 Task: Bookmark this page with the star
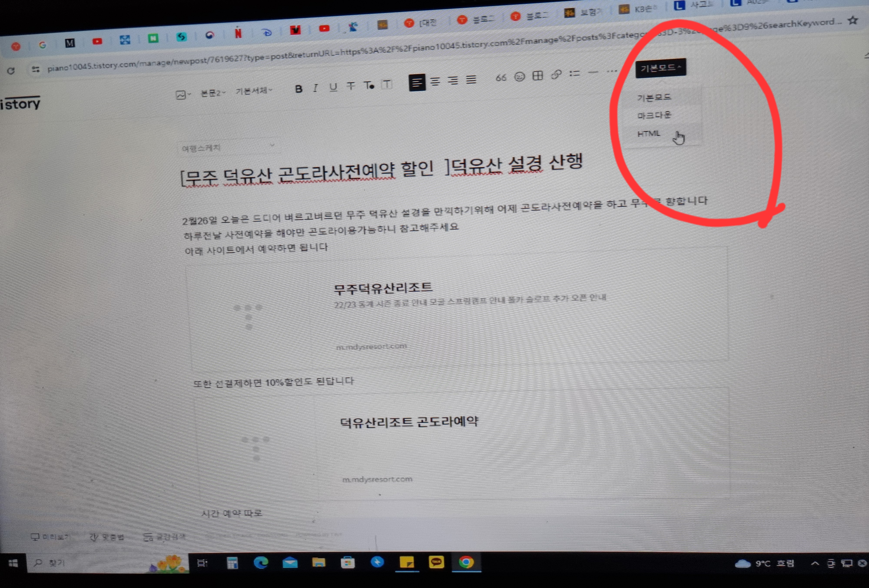point(853,20)
